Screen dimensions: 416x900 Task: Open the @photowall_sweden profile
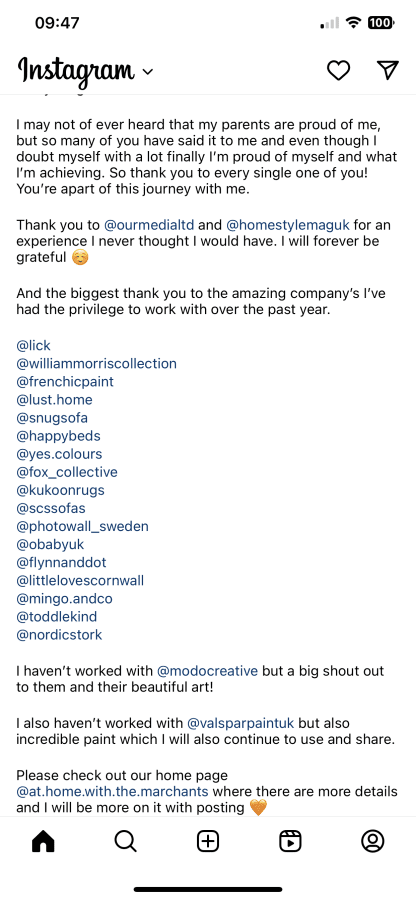[x=82, y=526]
